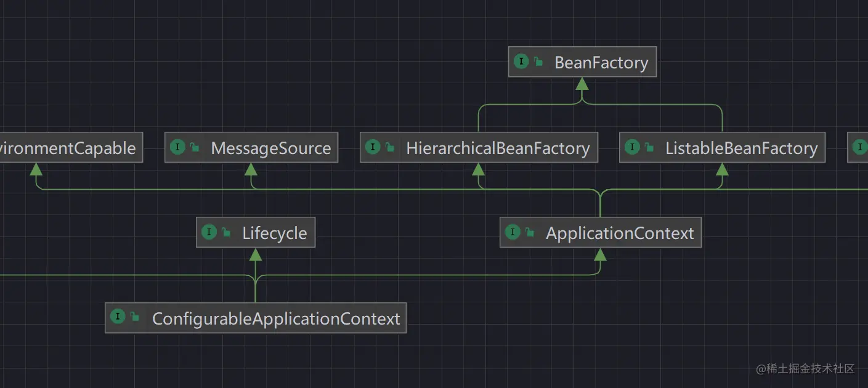
Task: Click the interface icon on ConfigurableApplicationContext node
Action: tap(118, 317)
